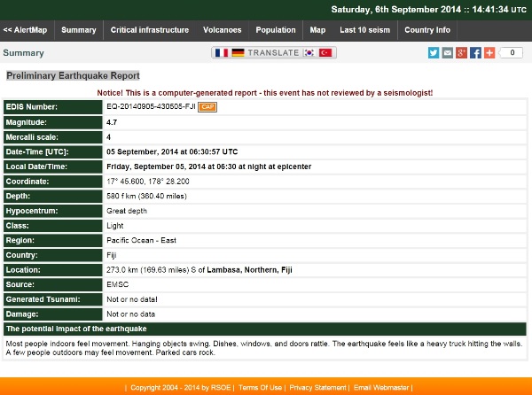Open Critical infrastructure tab
The width and height of the screenshot is (532, 395).
tap(150, 30)
